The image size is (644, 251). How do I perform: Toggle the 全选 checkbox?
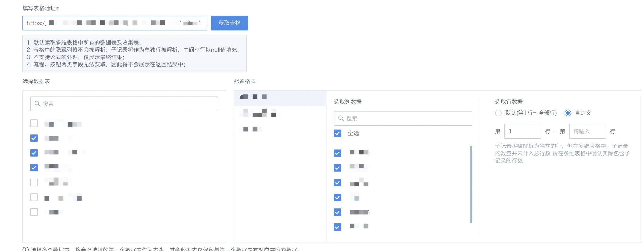[338, 133]
